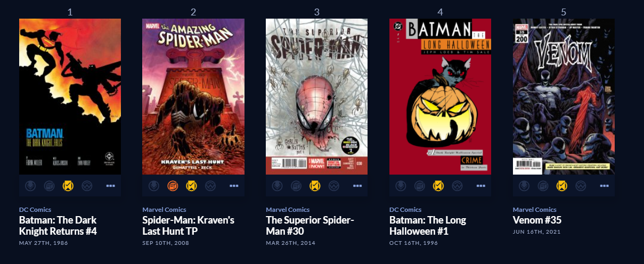Open more options for Batman: The Long Halloween #1
This screenshot has height=264, width=644.
[x=481, y=186]
